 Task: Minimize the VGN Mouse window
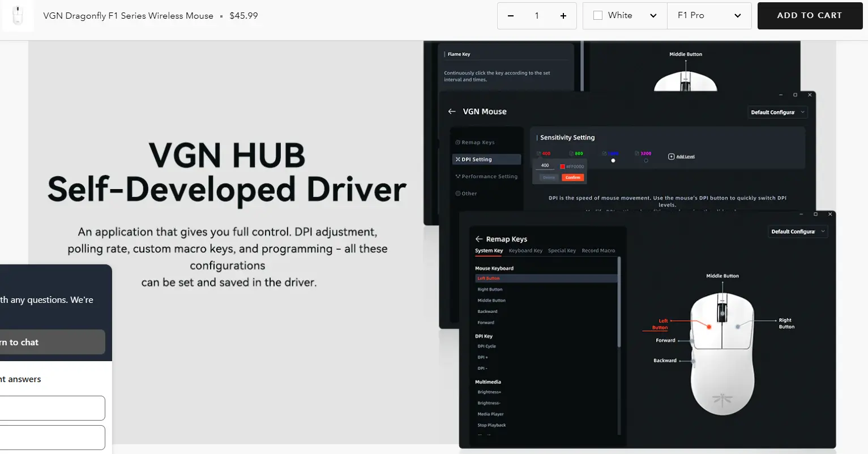pos(781,95)
